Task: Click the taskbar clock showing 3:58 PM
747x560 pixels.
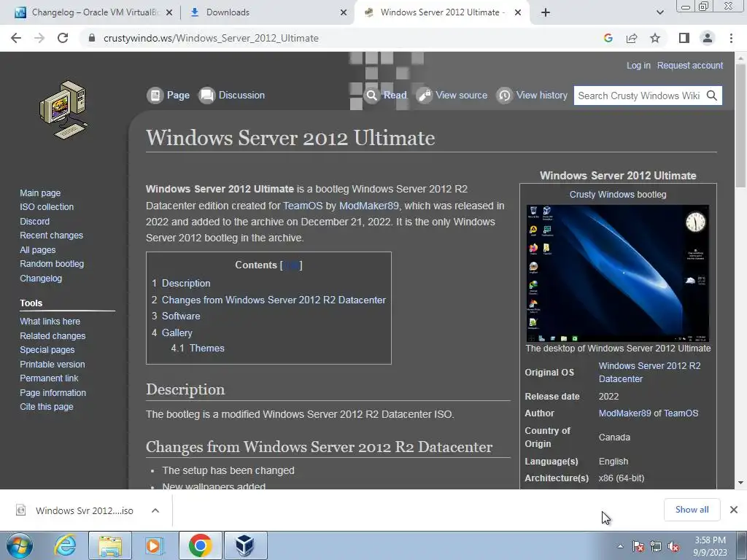Action: [710, 547]
